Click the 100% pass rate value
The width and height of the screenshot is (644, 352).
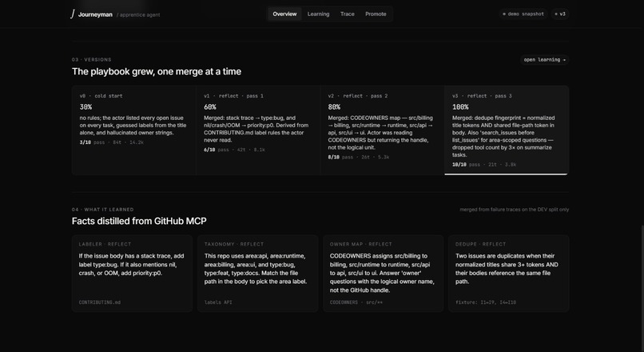coord(460,107)
